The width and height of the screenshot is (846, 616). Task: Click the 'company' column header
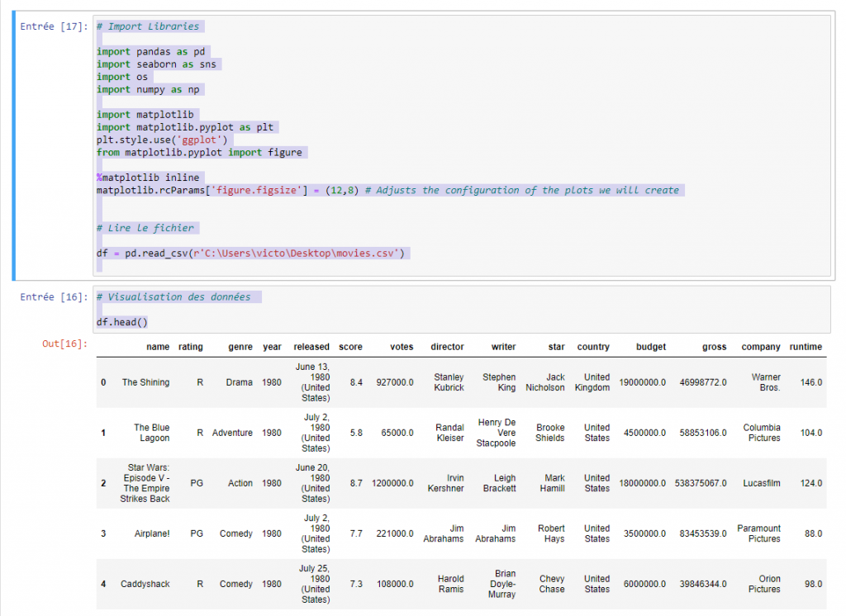tap(761, 347)
